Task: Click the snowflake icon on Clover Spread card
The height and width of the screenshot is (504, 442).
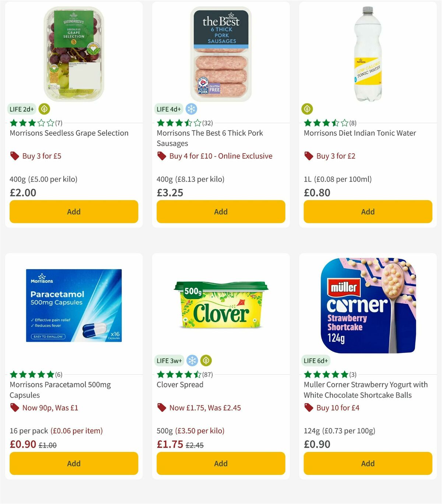Action: pyautogui.click(x=191, y=360)
